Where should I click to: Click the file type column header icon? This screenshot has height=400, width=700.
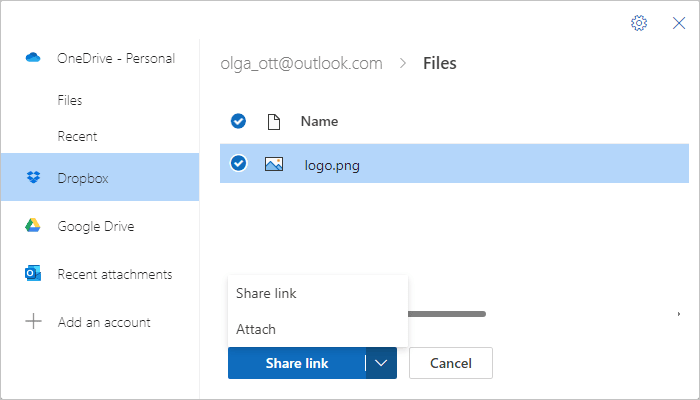(x=272, y=121)
